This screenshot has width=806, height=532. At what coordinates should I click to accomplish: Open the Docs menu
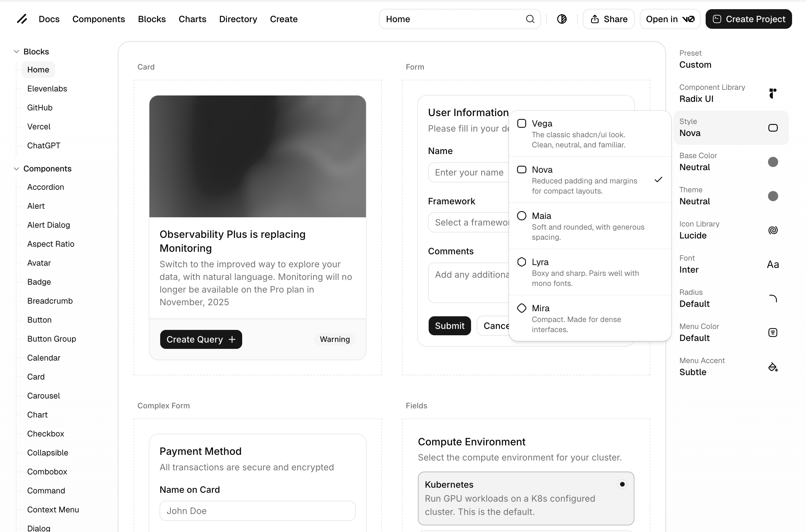coord(49,19)
